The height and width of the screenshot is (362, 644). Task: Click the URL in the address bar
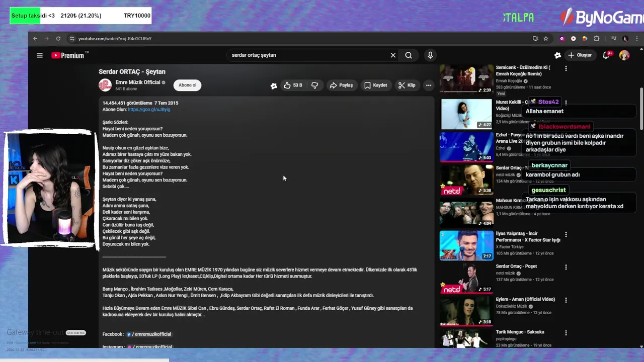coord(115,39)
